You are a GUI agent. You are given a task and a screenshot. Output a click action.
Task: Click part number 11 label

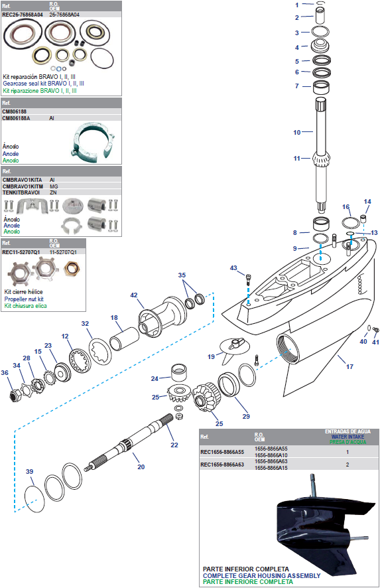pos(297,159)
